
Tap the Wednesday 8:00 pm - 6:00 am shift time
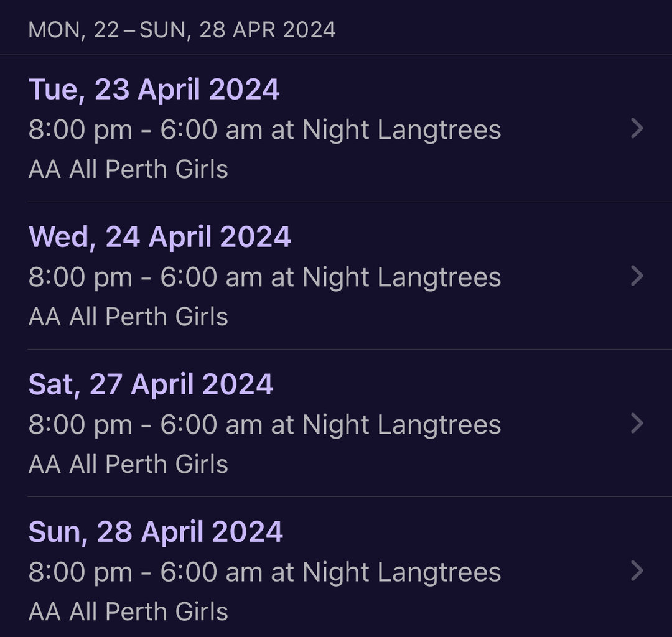145,277
